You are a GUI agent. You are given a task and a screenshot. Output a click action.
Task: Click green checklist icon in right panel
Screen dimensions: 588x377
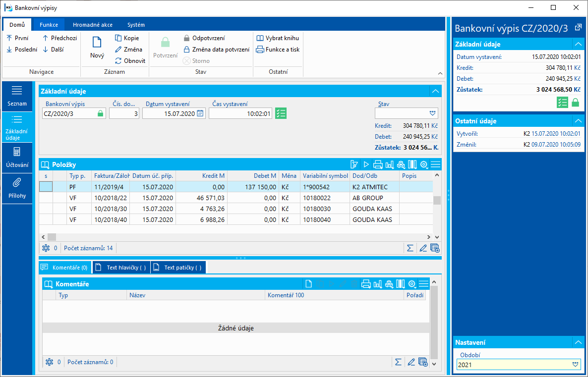click(x=562, y=103)
